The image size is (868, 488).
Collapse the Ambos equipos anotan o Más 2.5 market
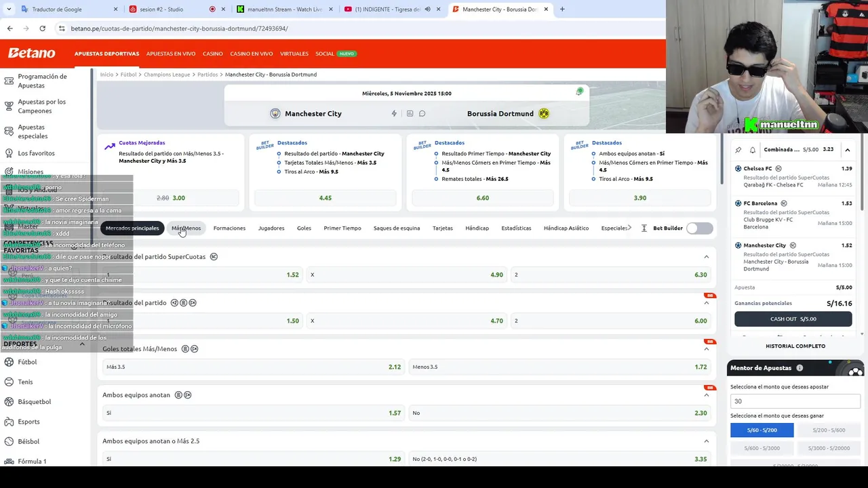point(706,441)
